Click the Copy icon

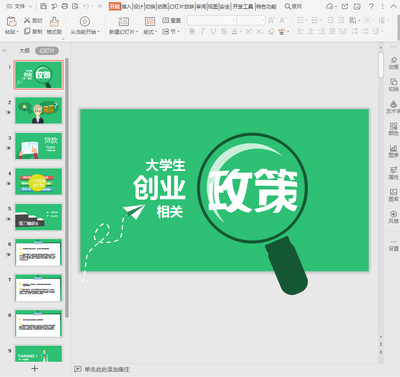27,31
